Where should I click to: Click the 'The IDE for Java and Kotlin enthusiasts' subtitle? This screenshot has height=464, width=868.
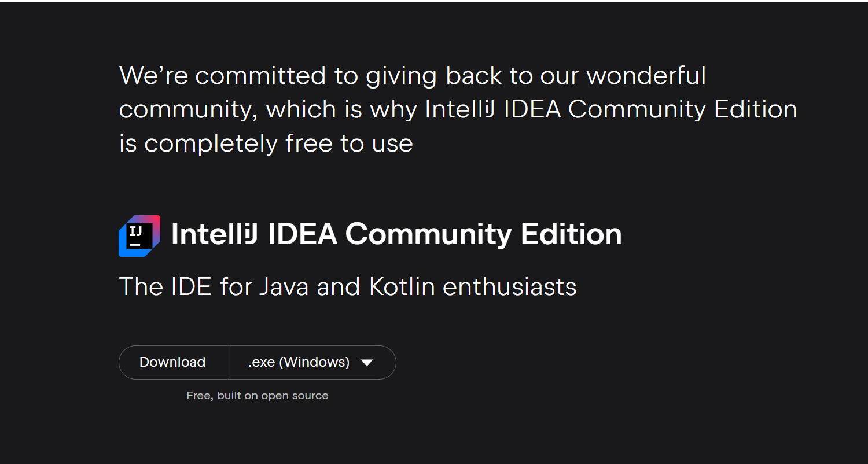click(348, 286)
